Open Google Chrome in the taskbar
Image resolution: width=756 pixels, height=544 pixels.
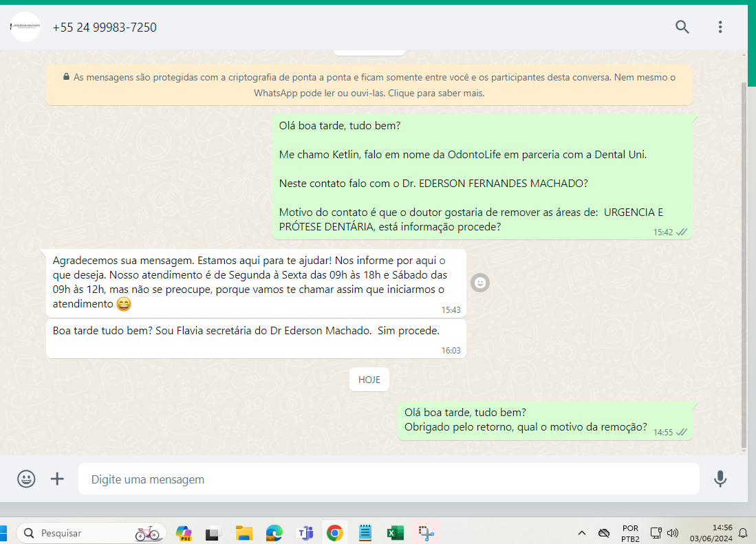335,533
